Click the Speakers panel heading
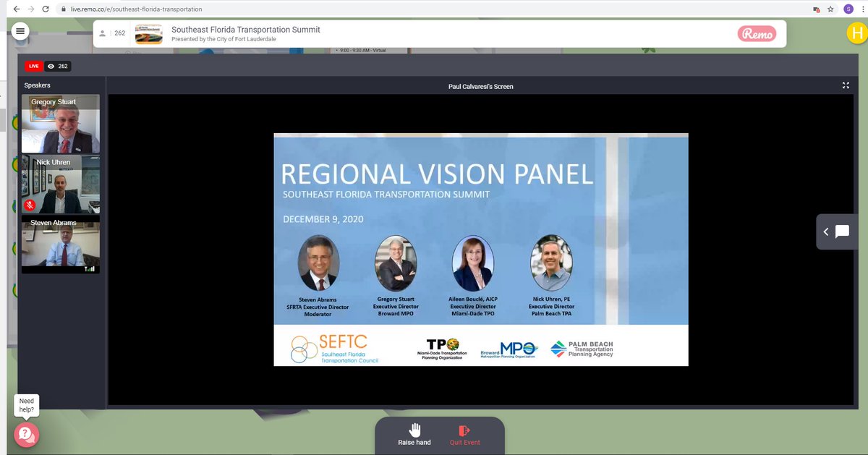868x455 pixels. [38, 85]
